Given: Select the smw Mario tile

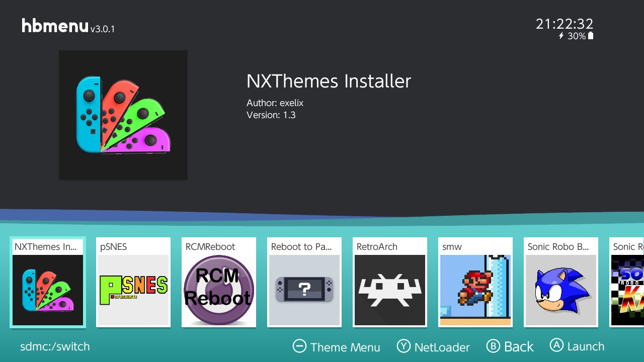Looking at the screenshot, I should [475, 282].
